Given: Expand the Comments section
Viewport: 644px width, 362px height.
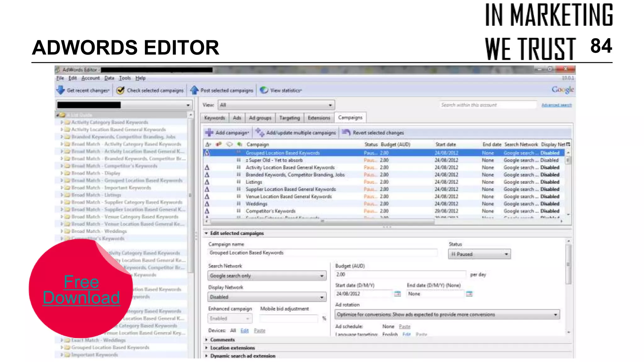Looking at the screenshot, I should tap(206, 340).
